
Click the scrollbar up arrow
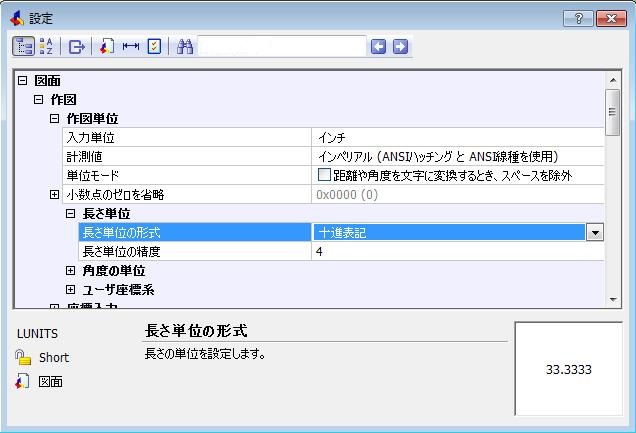[613, 80]
